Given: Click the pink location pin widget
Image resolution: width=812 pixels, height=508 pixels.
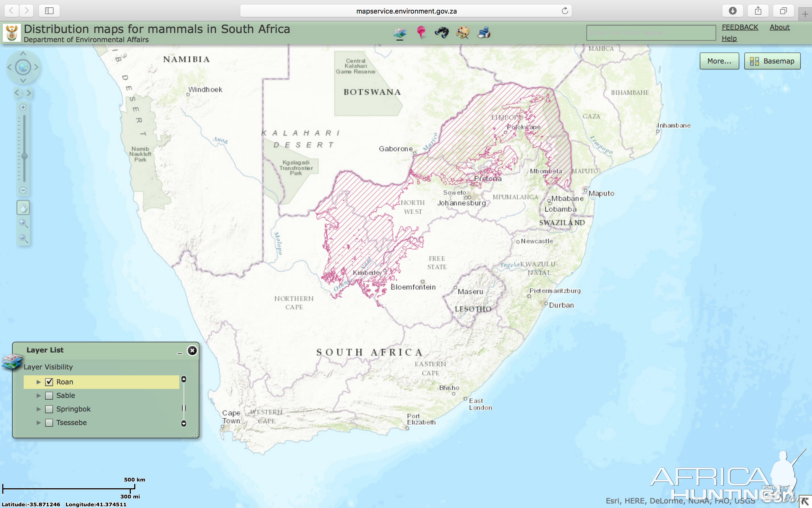Looking at the screenshot, I should (421, 32).
